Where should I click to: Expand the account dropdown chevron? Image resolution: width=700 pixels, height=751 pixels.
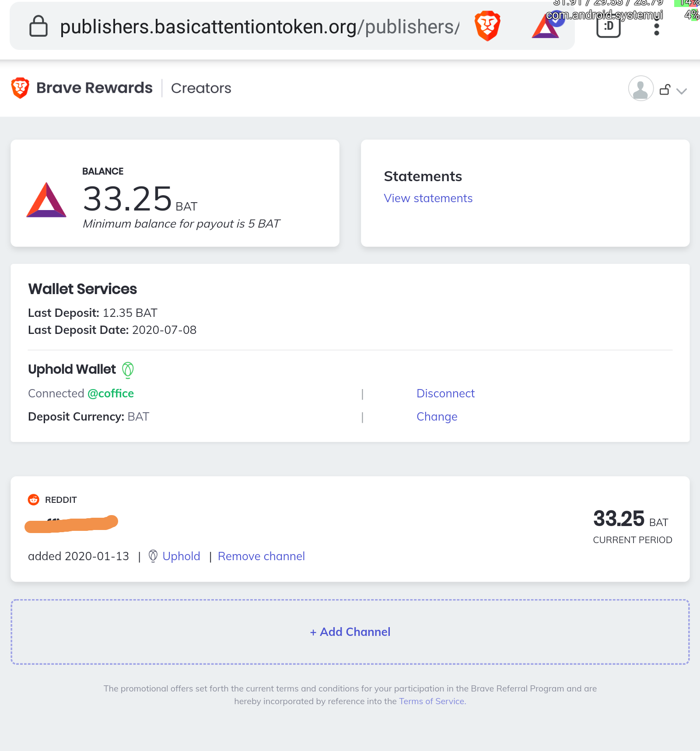pos(681,91)
